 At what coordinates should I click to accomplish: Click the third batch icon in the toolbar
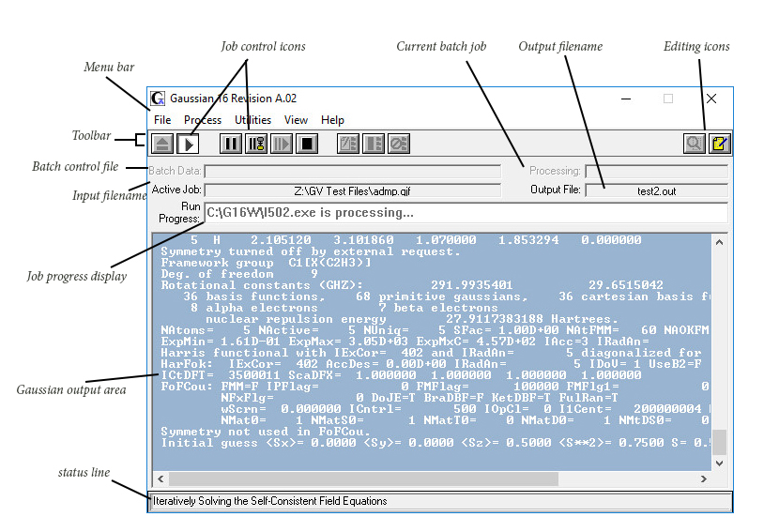coord(399,144)
